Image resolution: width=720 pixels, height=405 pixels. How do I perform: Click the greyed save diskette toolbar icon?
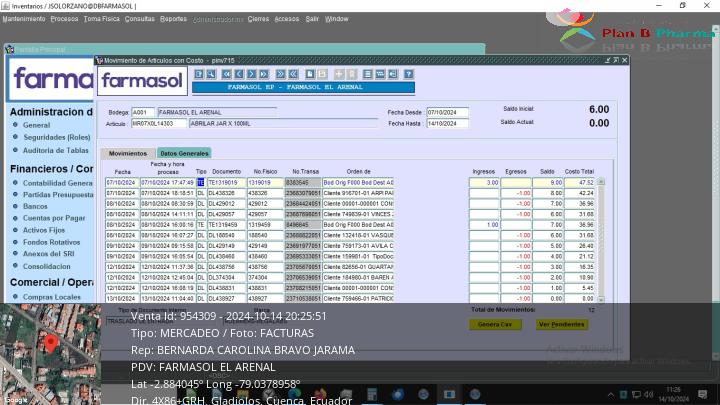pos(322,74)
